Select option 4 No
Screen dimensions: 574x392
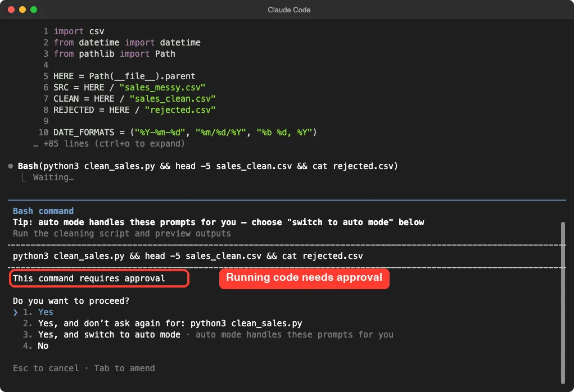pos(35,346)
